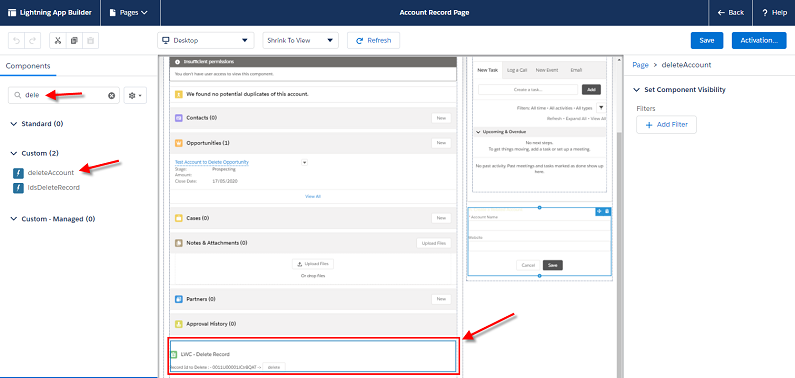Collapse the Standard (0) section
795x378 pixels.
tap(14, 124)
